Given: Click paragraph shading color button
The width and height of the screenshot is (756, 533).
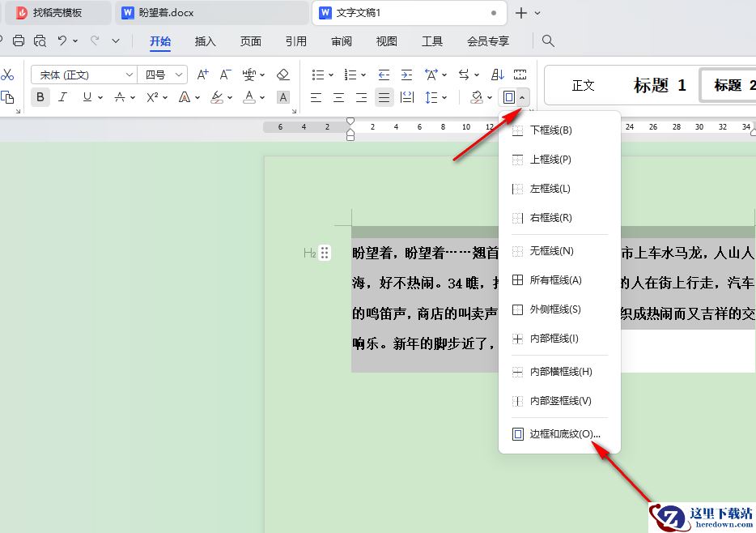Looking at the screenshot, I should pyautogui.click(x=477, y=97).
